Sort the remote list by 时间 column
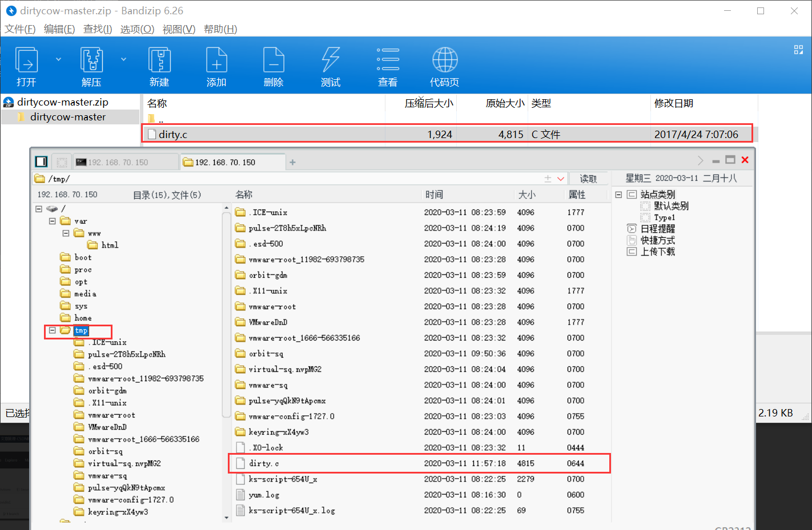 (434, 195)
